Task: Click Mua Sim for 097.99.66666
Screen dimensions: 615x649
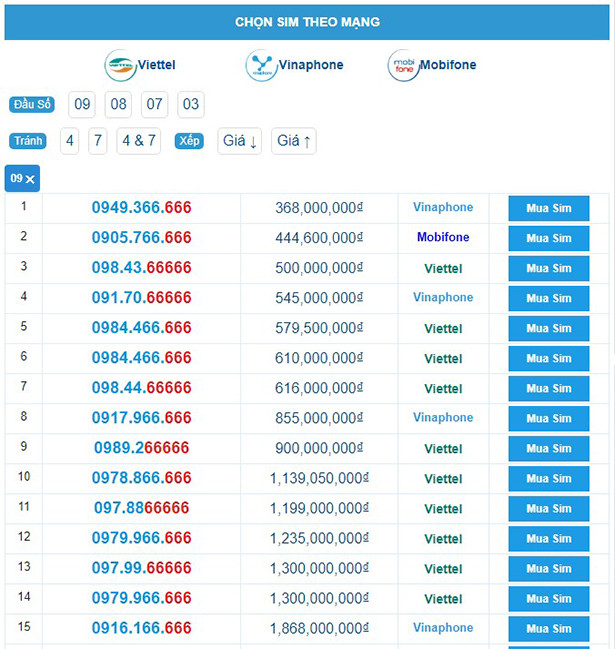Action: tap(549, 568)
